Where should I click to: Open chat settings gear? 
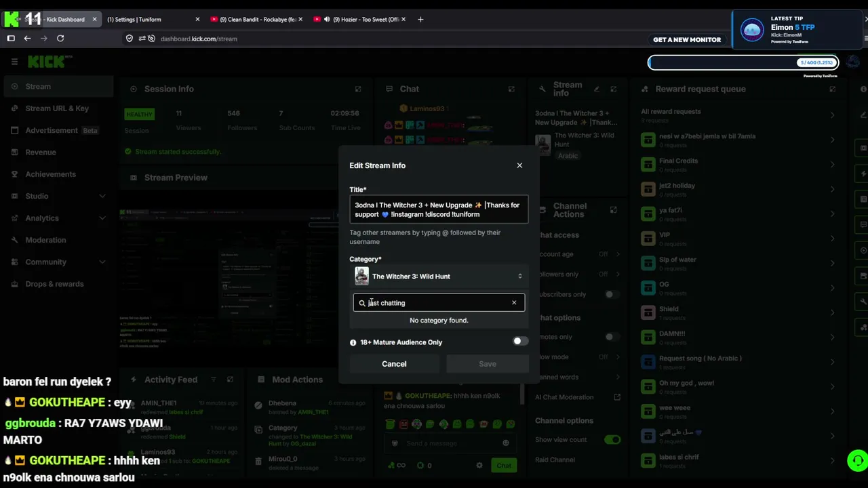[479, 466]
